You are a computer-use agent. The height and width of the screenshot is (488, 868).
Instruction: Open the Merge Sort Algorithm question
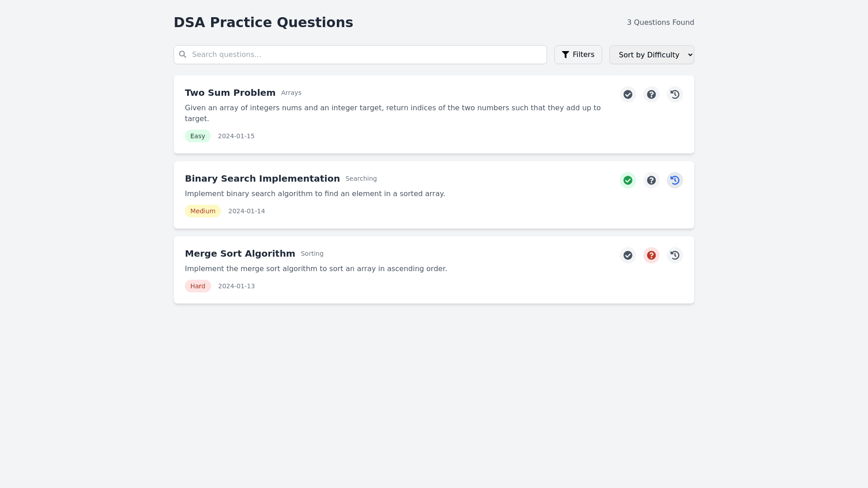click(240, 253)
